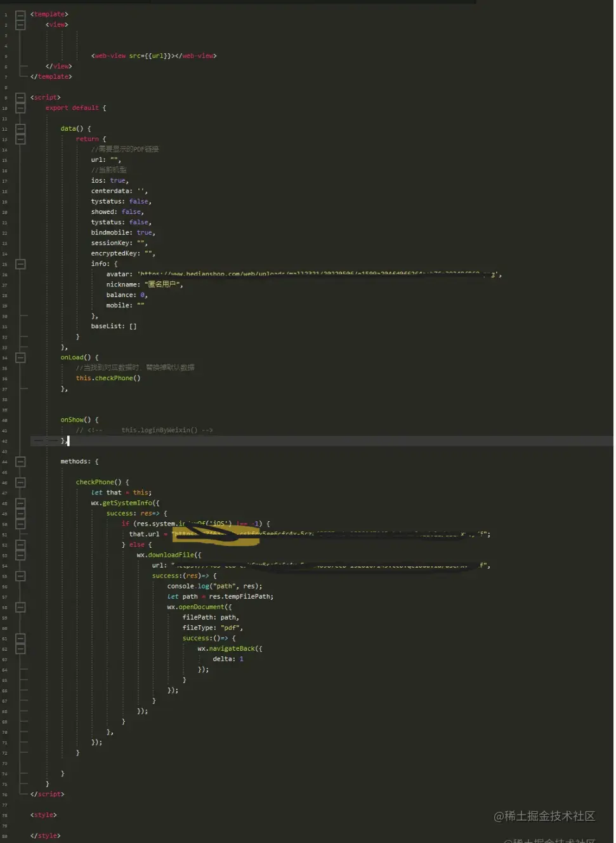Click the avatar URL string line
Viewport: 616px width, 843px height.
pos(304,274)
